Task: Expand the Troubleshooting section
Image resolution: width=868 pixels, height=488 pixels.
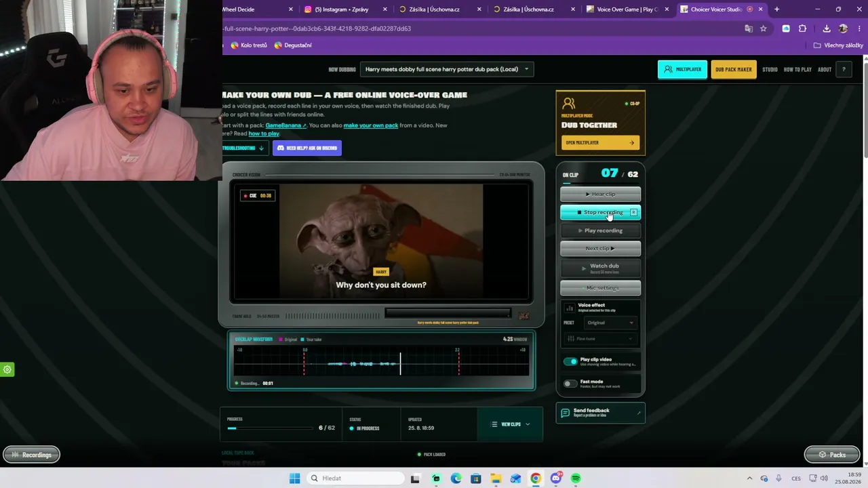Action: pos(243,148)
